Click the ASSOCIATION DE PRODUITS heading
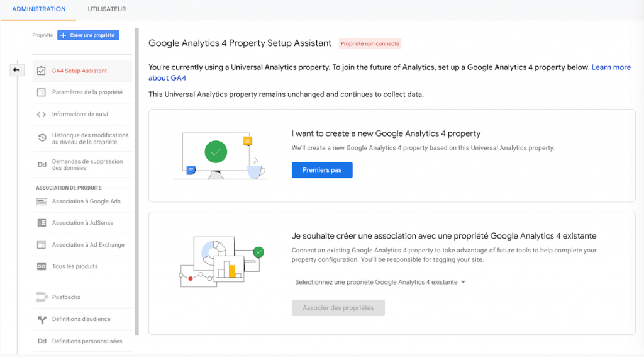 pos(69,188)
